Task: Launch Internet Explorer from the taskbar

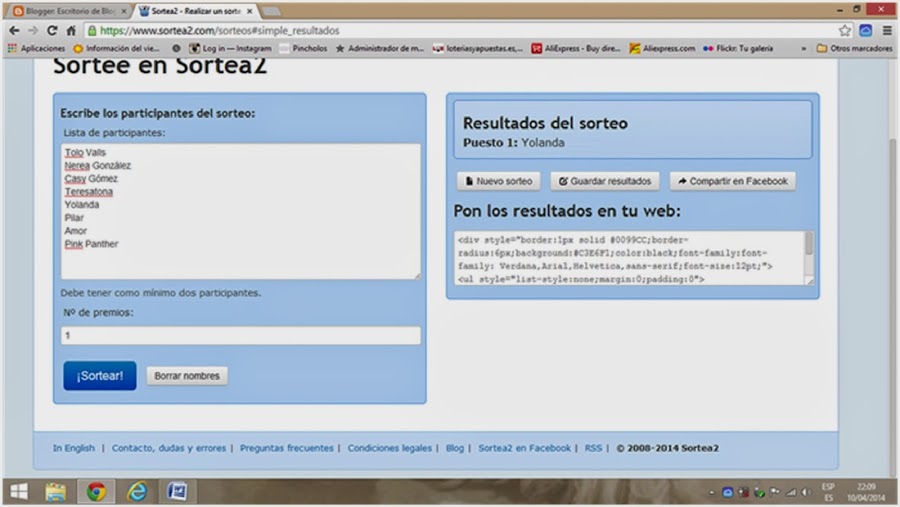Action: [x=137, y=491]
